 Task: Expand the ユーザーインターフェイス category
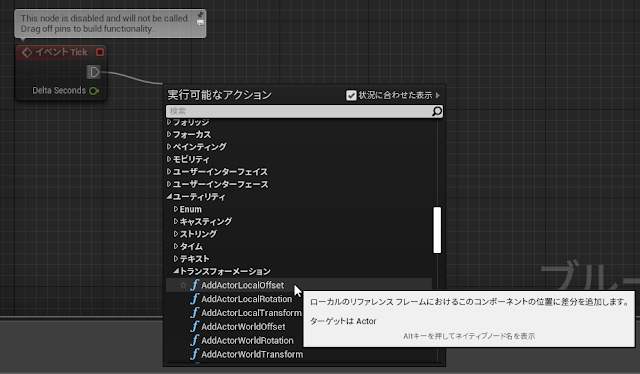pos(169,172)
